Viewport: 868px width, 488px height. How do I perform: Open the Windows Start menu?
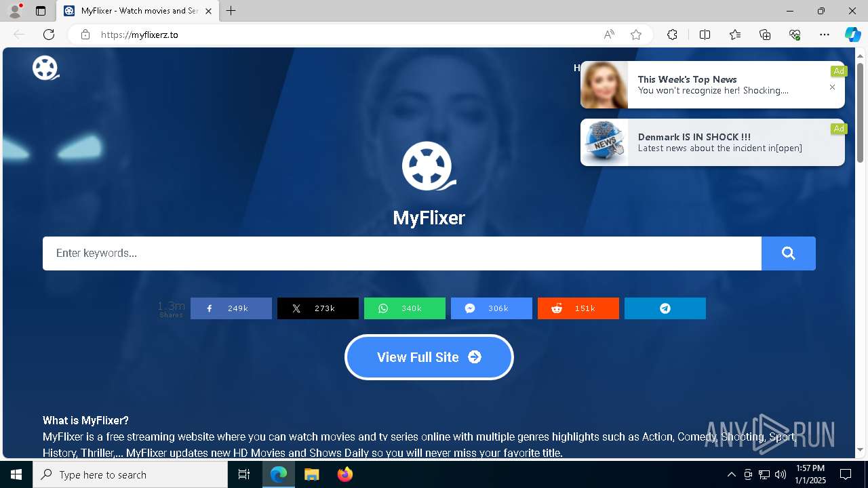click(16, 474)
